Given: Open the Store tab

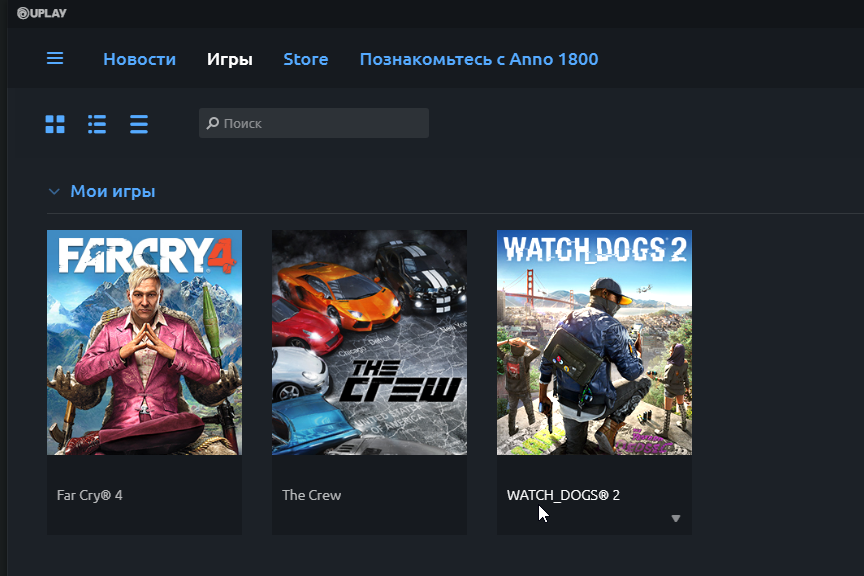Looking at the screenshot, I should pos(306,59).
